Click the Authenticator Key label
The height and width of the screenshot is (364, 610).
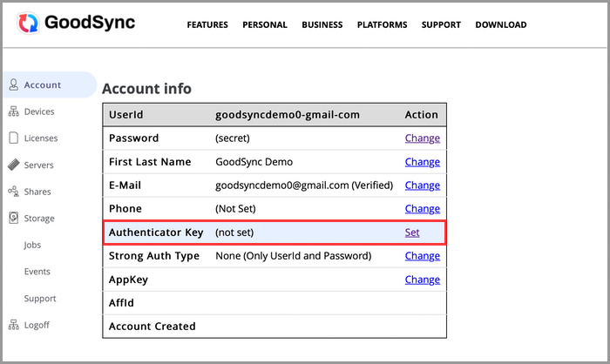[156, 233]
